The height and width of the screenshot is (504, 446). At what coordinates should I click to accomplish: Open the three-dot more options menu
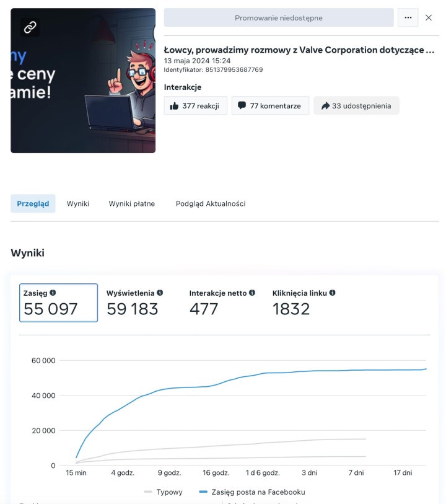click(x=408, y=18)
